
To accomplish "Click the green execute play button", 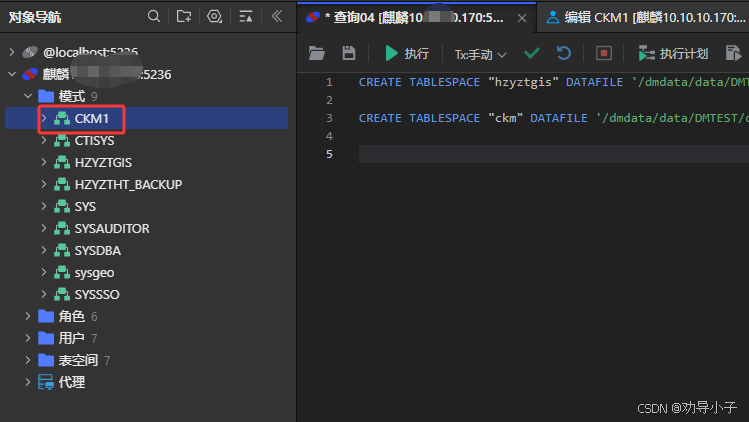I will (391, 53).
